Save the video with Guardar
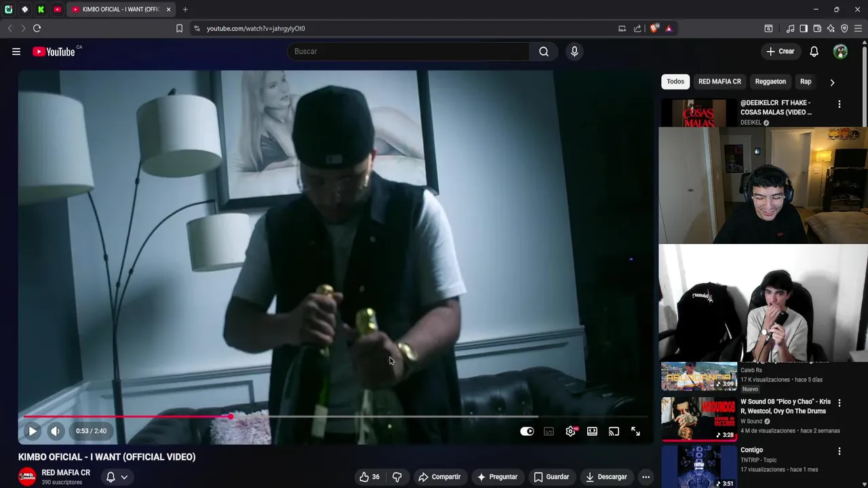 551,477
